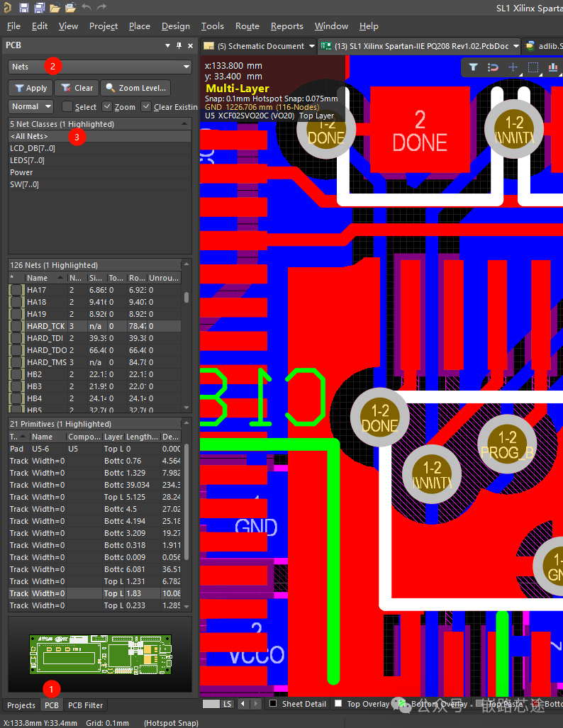Viewport: 563px width, 728px height.
Task: Open PcbDoc tab dropdown arrow
Action: click(515, 46)
